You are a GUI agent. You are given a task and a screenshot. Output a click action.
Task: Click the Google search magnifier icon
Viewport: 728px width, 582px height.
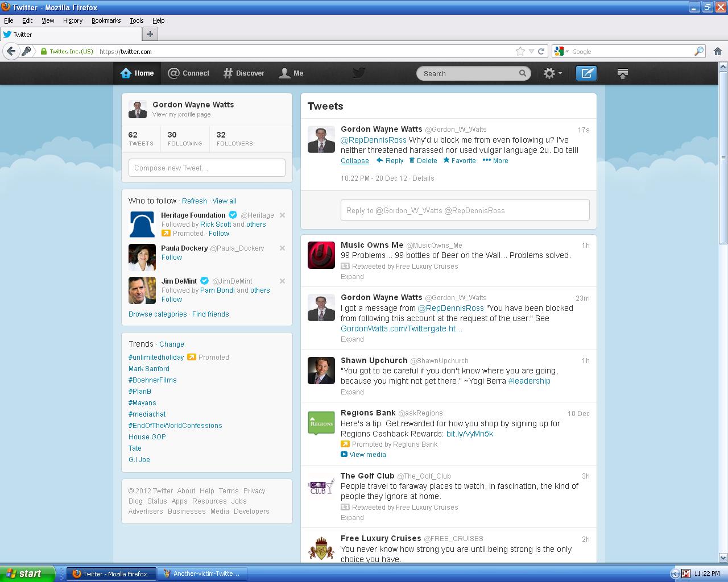coord(699,51)
